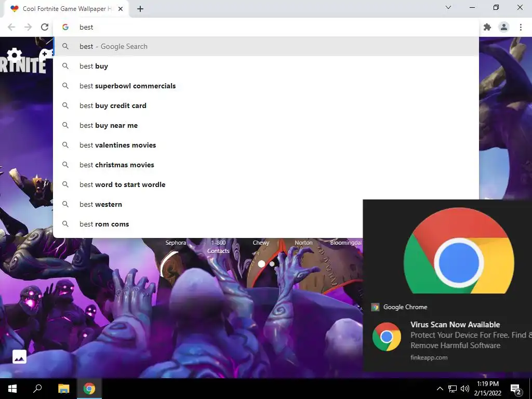
Task: Open File Explorer from taskbar
Action: (63, 389)
